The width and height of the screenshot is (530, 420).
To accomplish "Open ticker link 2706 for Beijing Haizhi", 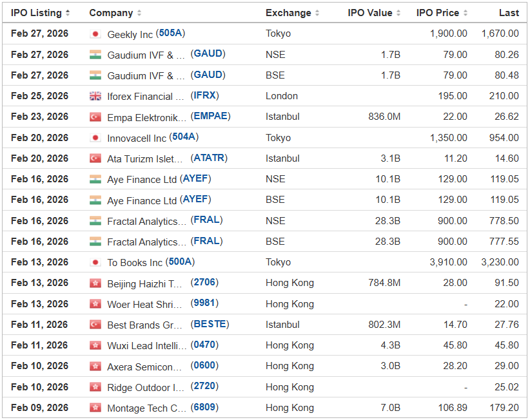I will 204,282.
